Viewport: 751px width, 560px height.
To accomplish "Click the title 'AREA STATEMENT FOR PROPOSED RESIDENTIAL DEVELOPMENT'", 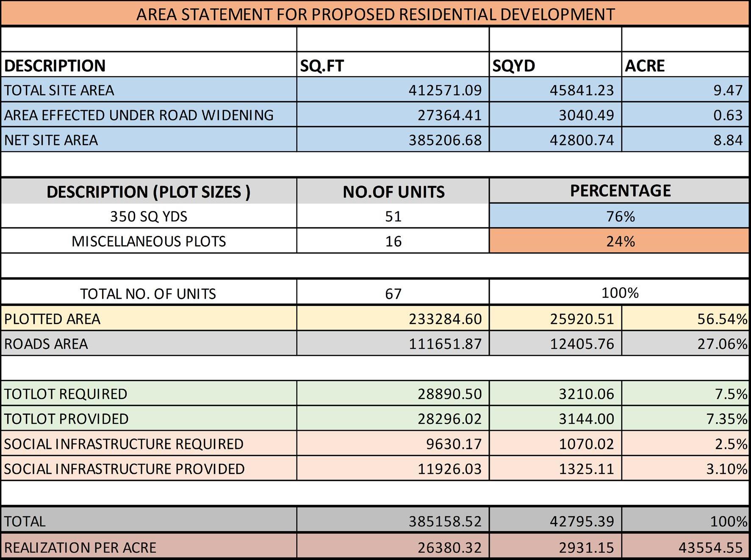I will (x=375, y=14).
